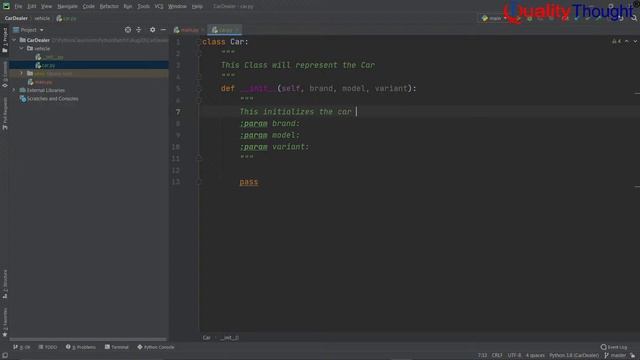The image size is (640, 360).
Task: Click the expand/collapse all icon in Project panel
Action: coord(139,30)
